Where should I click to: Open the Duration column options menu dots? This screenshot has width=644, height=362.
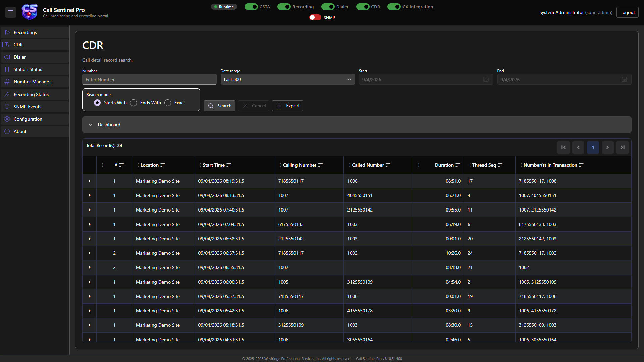tap(419, 165)
